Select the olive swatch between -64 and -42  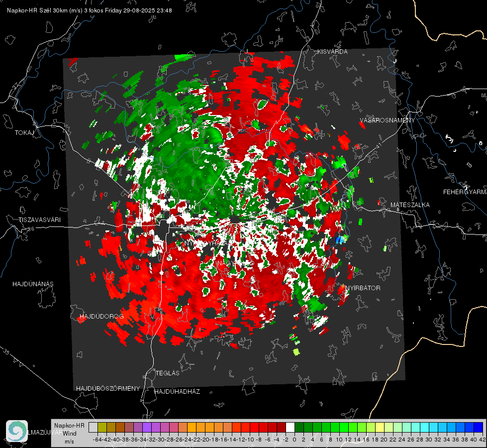(102, 427)
